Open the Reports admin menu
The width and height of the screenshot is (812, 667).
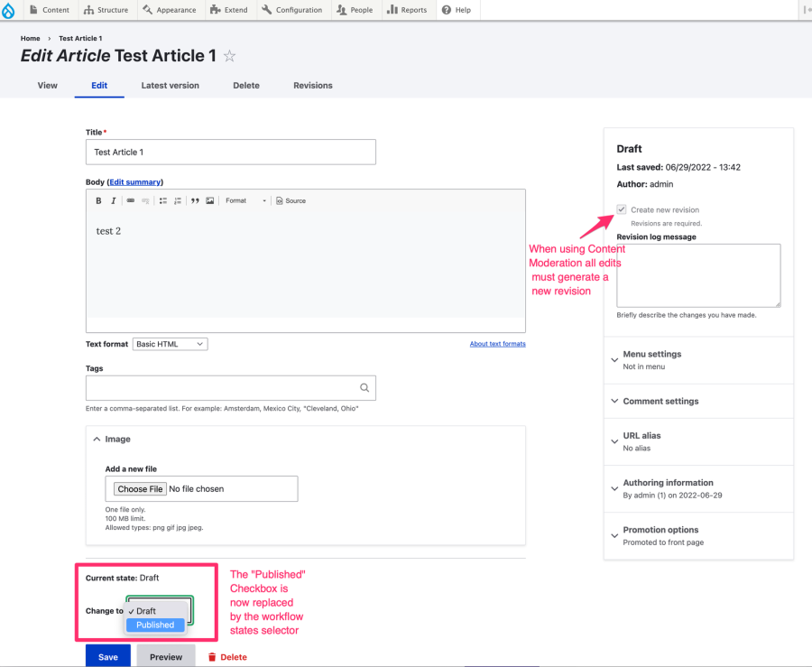(x=407, y=10)
